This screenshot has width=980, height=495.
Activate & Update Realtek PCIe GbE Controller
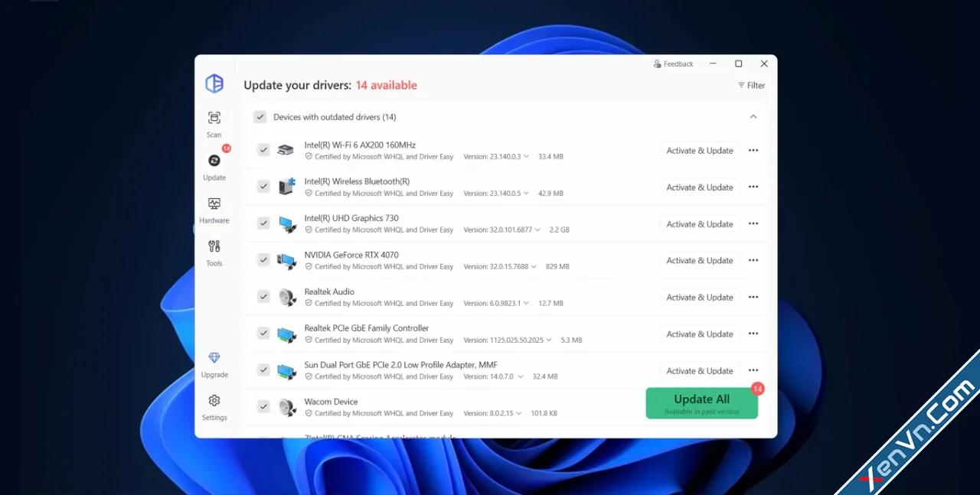pos(700,334)
